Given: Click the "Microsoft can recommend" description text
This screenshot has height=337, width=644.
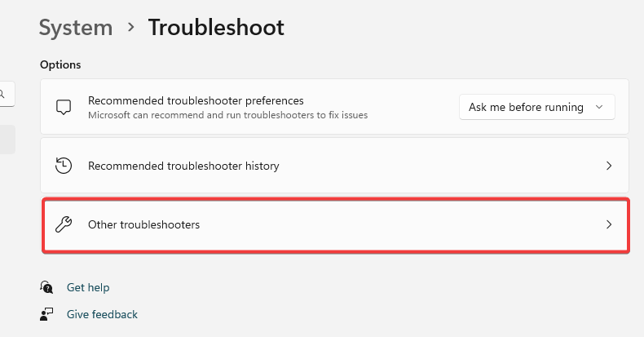Looking at the screenshot, I should pyautogui.click(x=227, y=115).
